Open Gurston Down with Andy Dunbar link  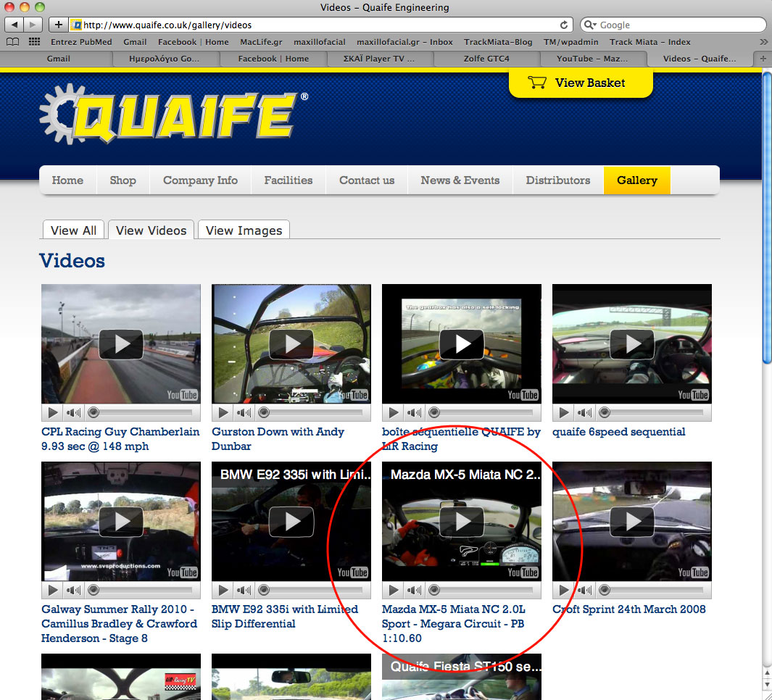click(278, 438)
